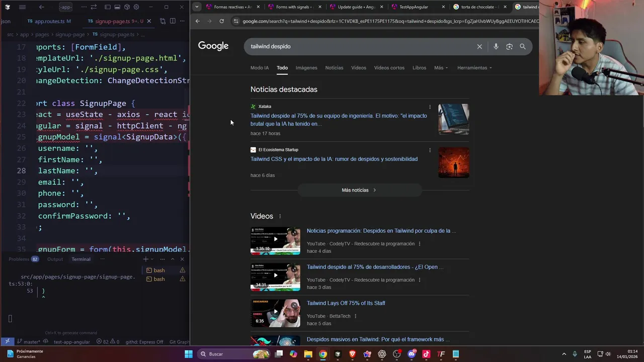Select the Terminal panel tab
The width and height of the screenshot is (644, 362).
(x=80, y=259)
